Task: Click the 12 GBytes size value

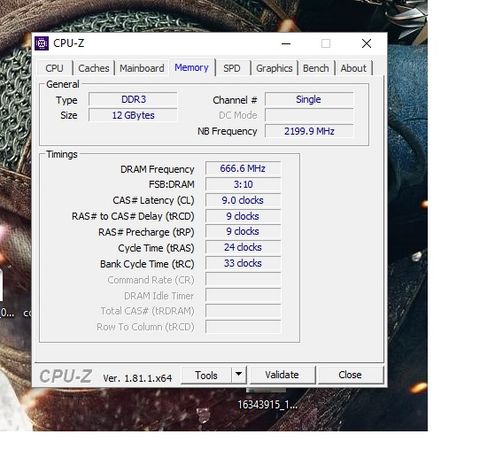Action: coord(133,115)
